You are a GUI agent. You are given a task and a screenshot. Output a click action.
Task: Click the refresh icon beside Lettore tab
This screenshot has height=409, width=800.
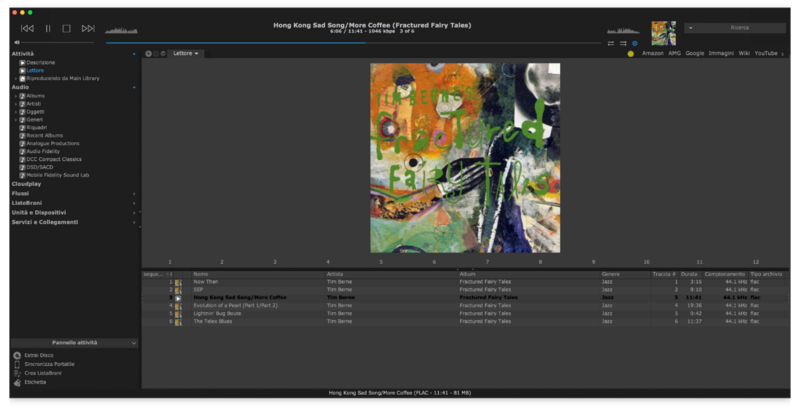(163, 54)
